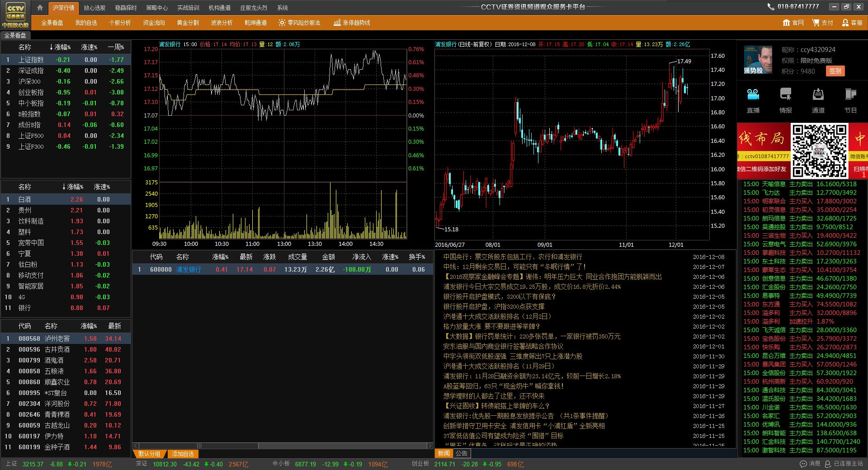Click 深证 index value in status bar
This screenshot has height=470, width=868.
[x=165, y=464]
